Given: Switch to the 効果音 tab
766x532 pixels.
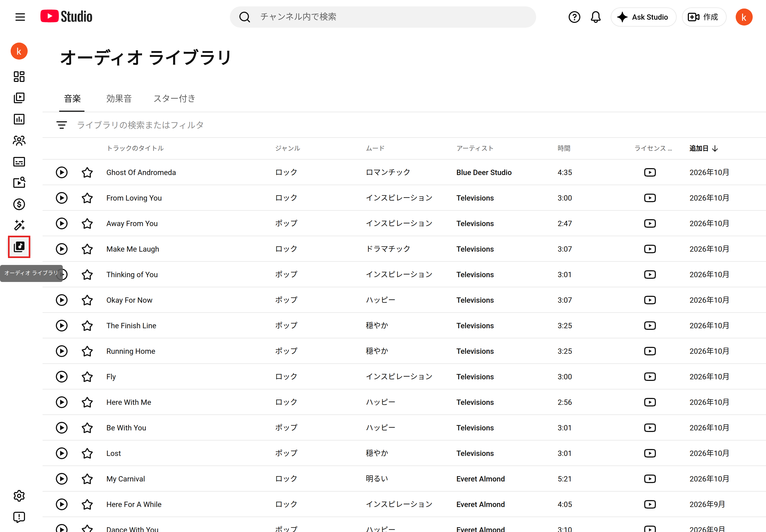Looking at the screenshot, I should click(119, 99).
